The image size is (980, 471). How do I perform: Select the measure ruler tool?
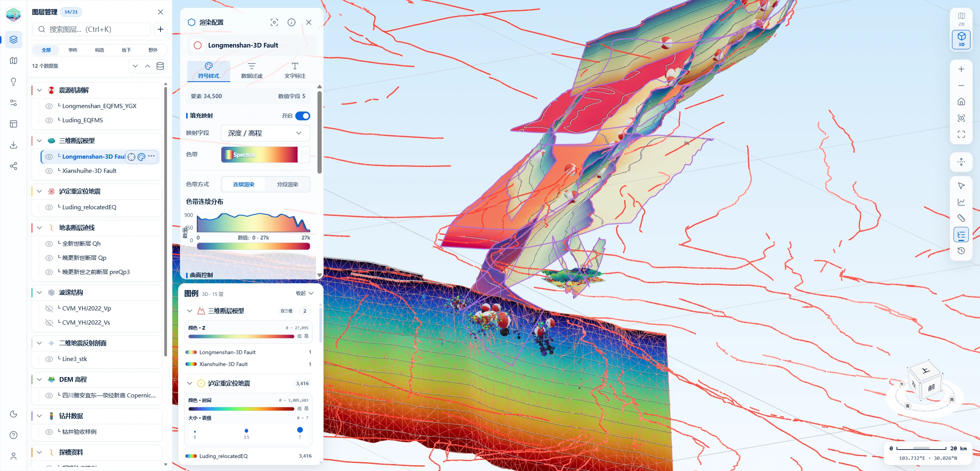coord(961,218)
